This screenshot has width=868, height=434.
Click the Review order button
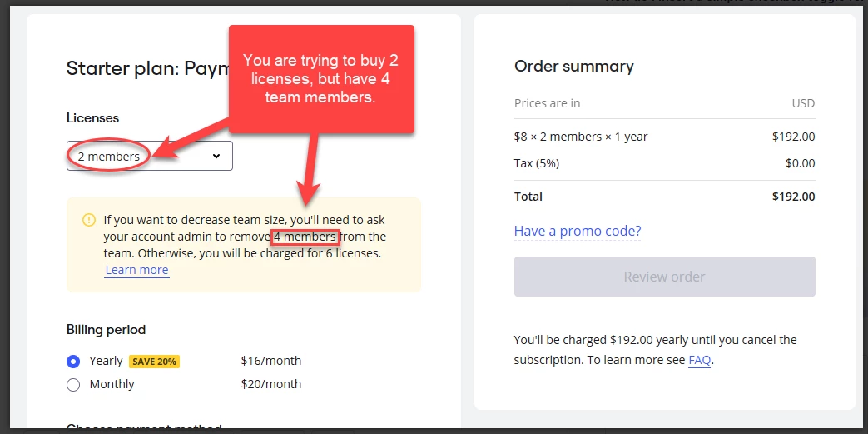[664, 277]
